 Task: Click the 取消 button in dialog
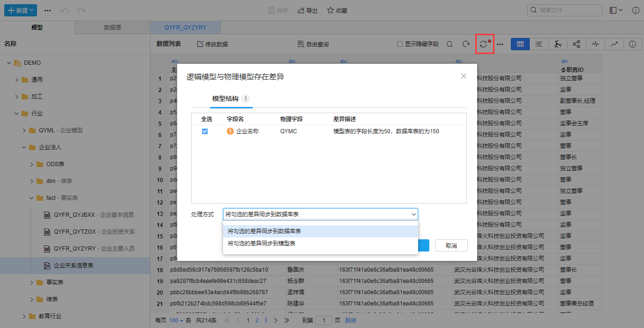pos(451,245)
